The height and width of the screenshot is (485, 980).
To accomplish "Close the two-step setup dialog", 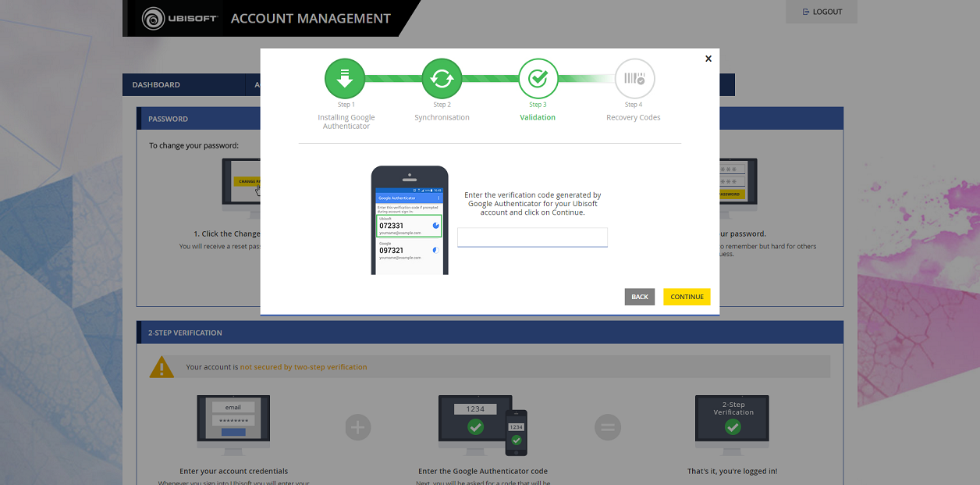I will click(708, 59).
